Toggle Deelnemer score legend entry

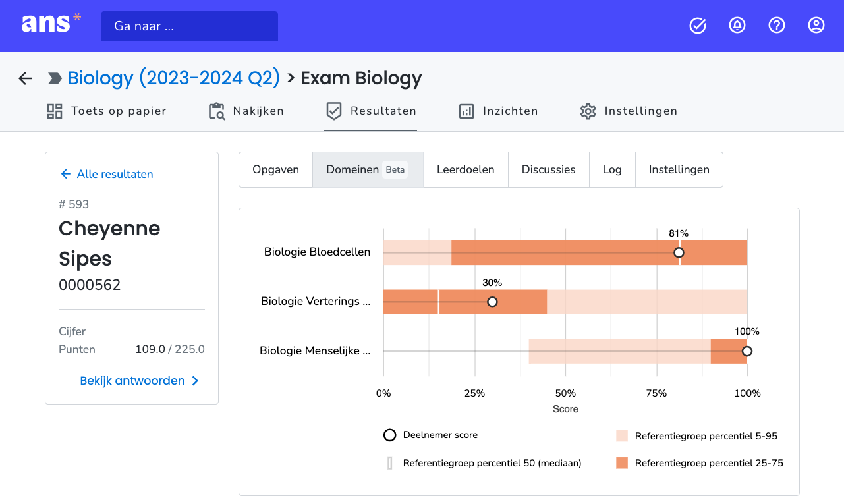point(431,435)
